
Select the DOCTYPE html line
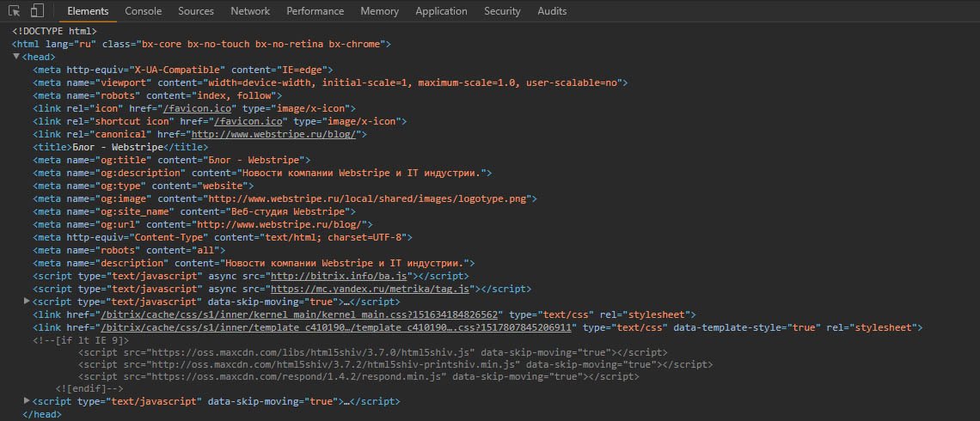point(54,31)
